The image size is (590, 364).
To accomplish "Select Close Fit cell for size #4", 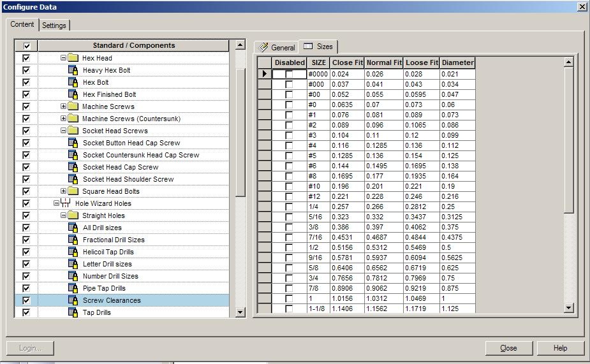I will (347, 145).
